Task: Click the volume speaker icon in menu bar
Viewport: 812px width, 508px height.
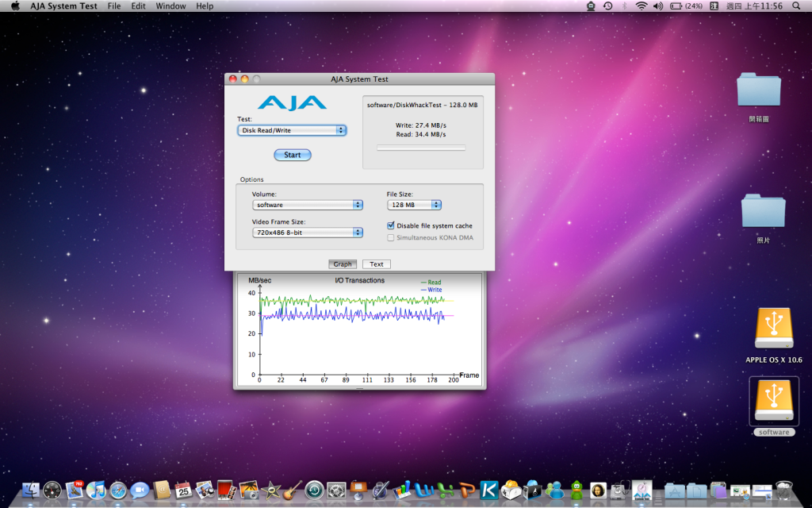Action: 658,6
